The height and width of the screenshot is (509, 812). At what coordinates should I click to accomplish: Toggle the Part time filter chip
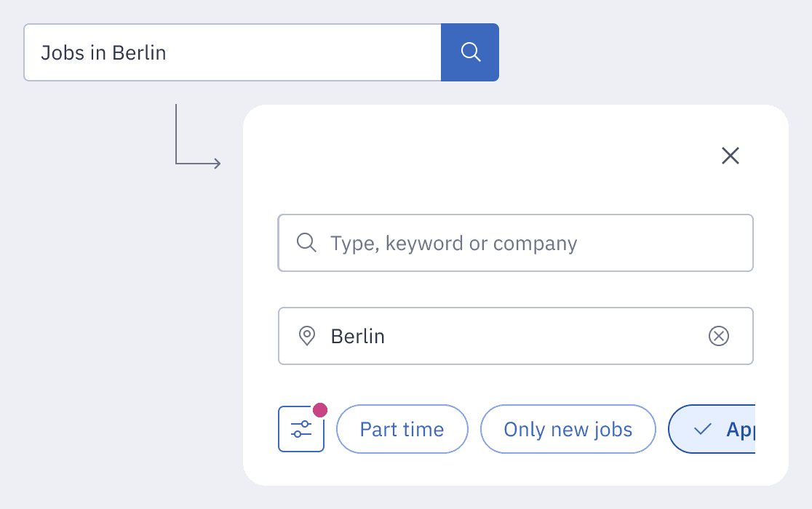pyautogui.click(x=402, y=430)
